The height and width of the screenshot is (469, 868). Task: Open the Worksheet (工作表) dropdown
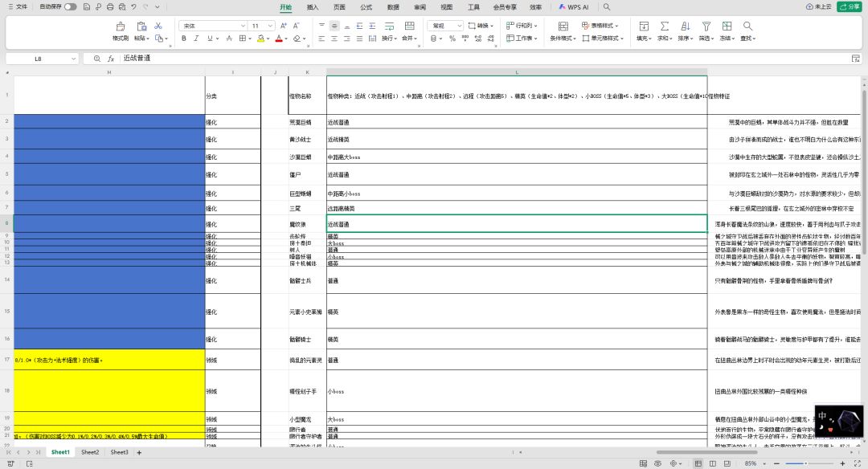click(522, 39)
